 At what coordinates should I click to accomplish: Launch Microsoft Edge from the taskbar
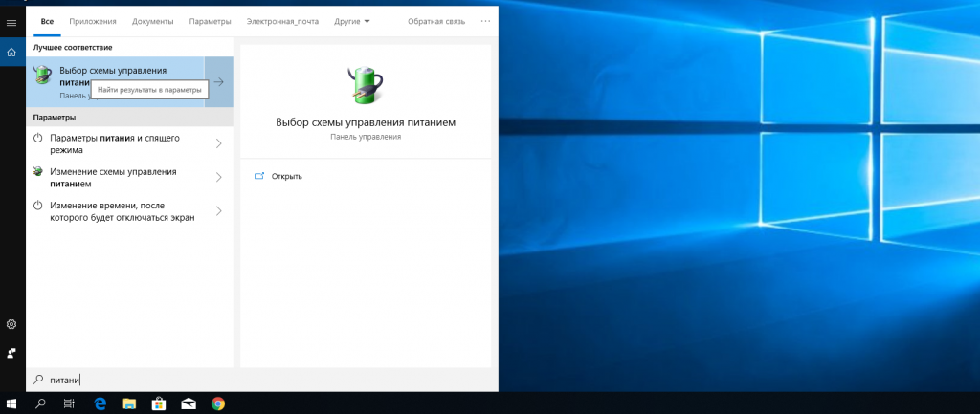(100, 403)
